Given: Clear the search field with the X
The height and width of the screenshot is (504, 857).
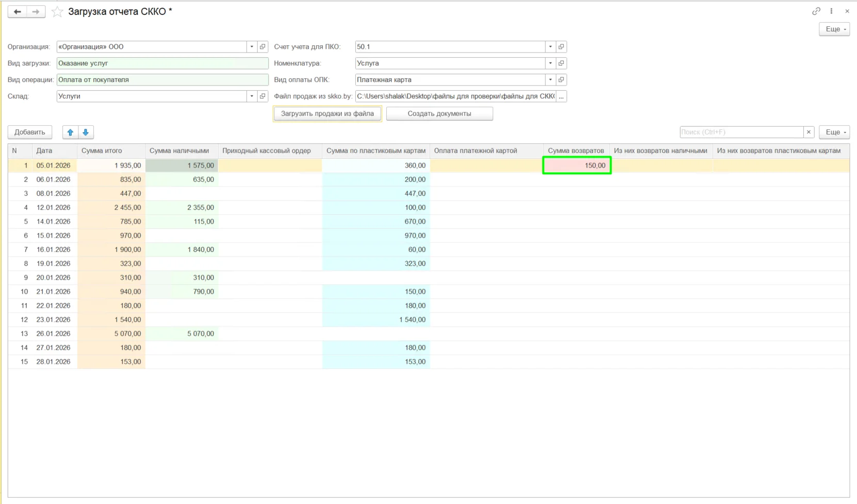Looking at the screenshot, I should tap(809, 132).
